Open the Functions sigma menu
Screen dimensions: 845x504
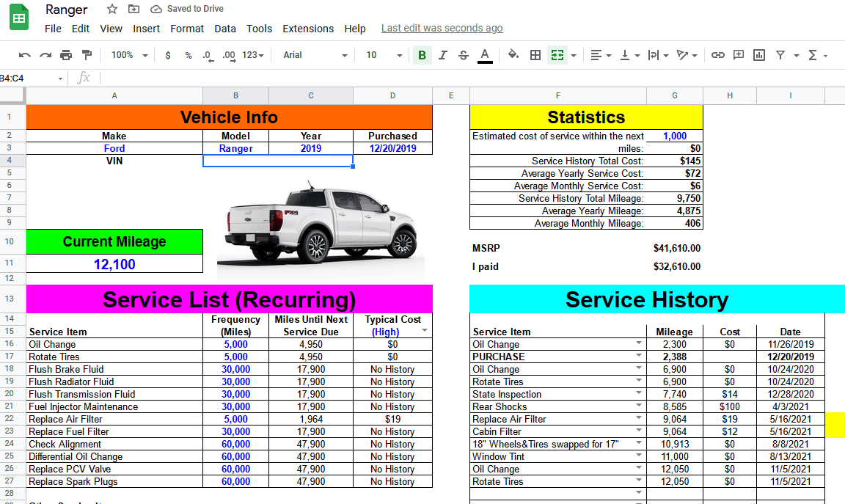pyautogui.click(x=813, y=55)
